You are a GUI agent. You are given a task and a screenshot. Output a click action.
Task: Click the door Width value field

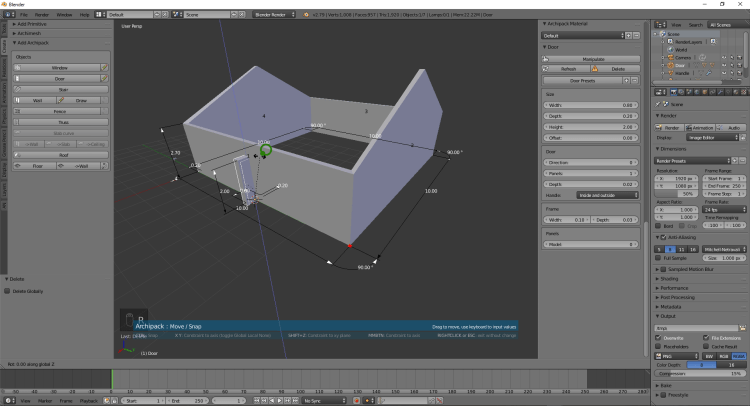591,104
